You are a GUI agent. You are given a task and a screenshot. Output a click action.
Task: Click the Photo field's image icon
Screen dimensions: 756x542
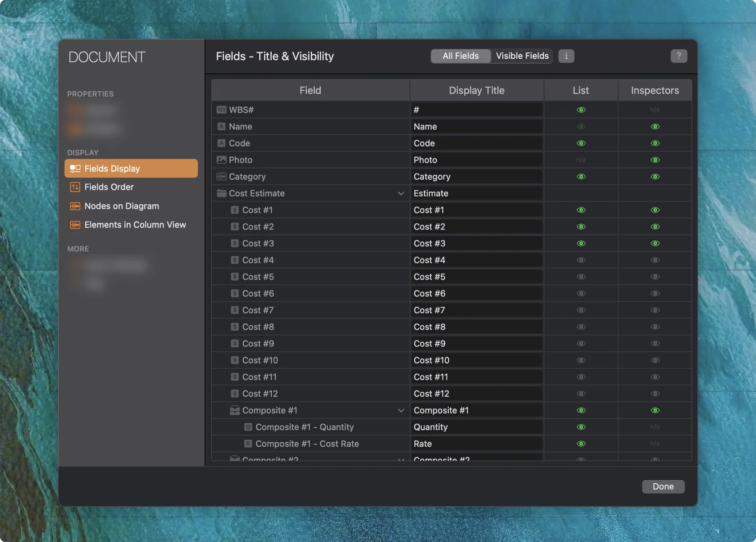click(x=221, y=159)
